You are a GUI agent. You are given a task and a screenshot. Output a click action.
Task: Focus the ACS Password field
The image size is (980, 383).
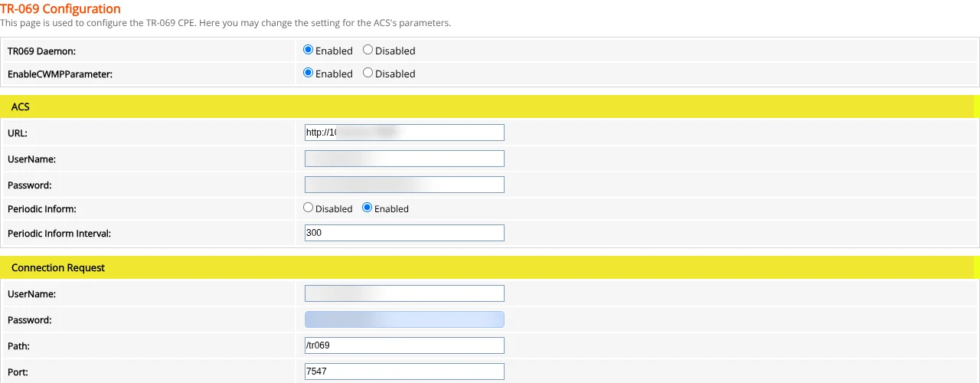tap(404, 185)
